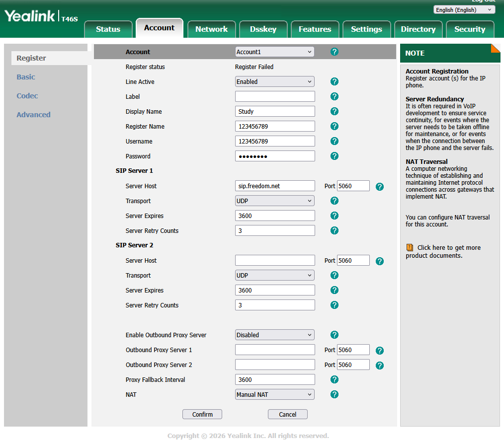Open Enable Outbound Proxy Server dropdown
Image resolution: width=504 pixels, height=442 pixels.
pos(274,335)
